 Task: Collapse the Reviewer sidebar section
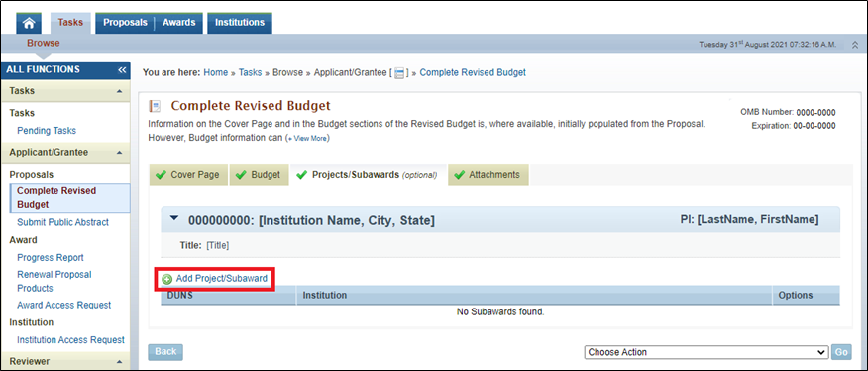click(120, 361)
